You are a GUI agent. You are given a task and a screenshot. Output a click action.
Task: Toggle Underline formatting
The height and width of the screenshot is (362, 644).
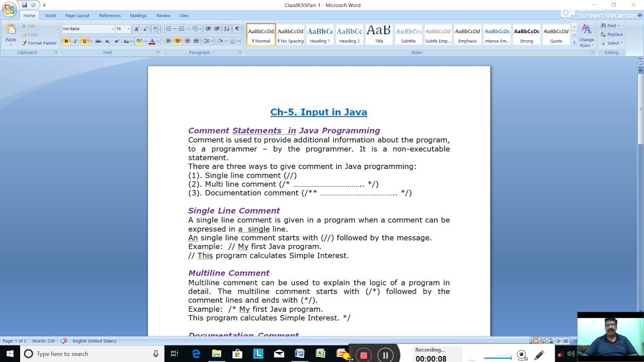coord(84,41)
